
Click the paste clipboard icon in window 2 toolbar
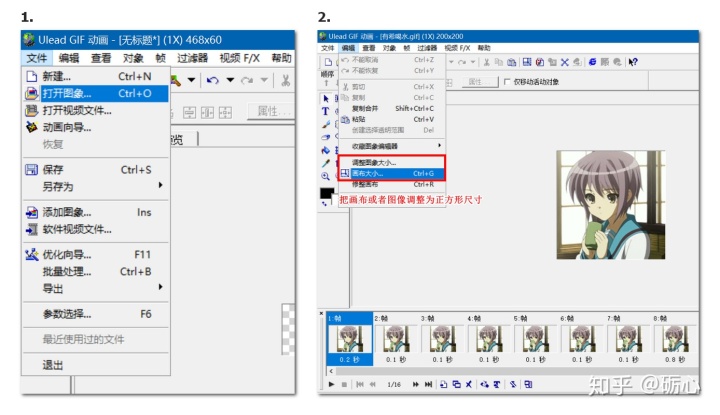(x=512, y=62)
